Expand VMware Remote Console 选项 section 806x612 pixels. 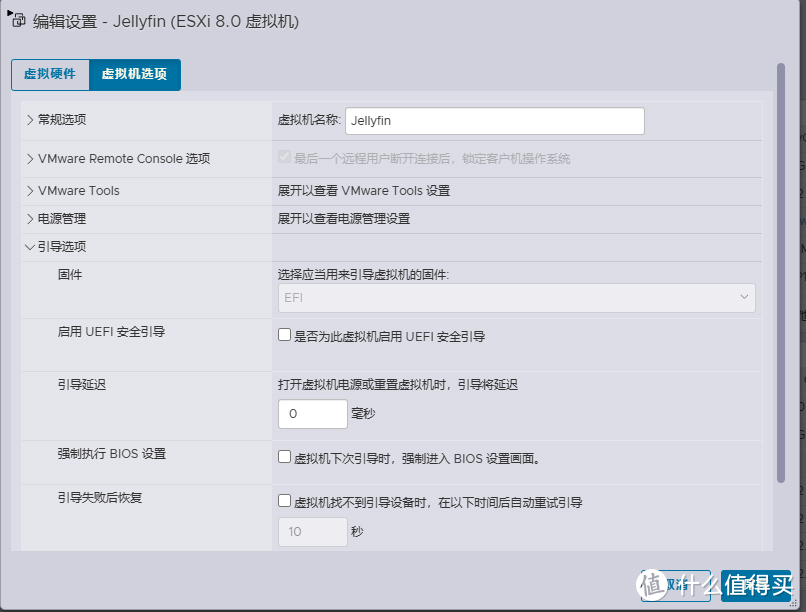pos(30,159)
